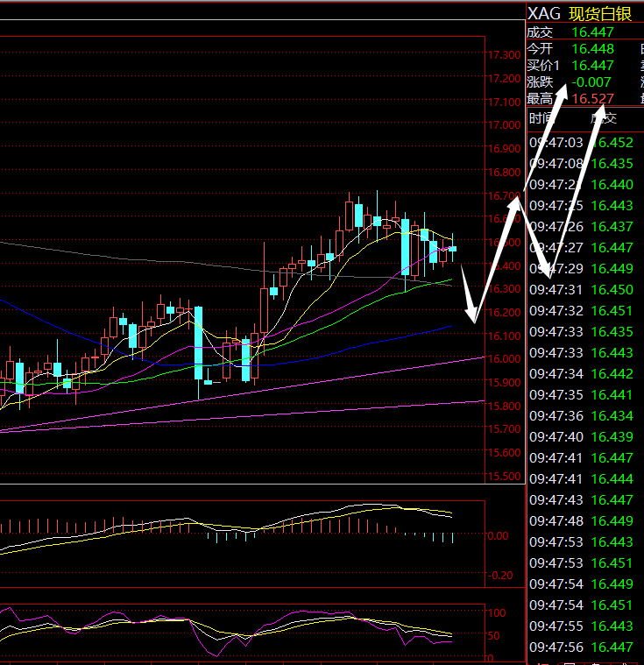Click the 17.000 price axis label

pos(504,125)
